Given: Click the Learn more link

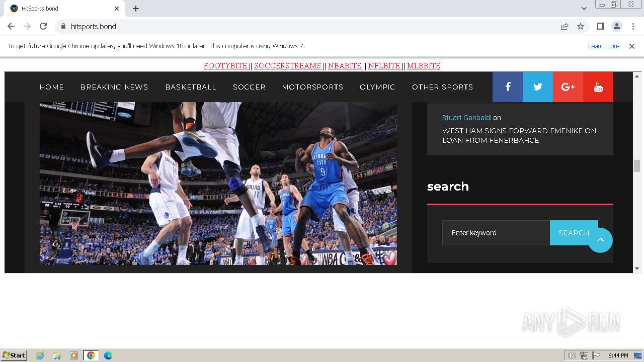Looking at the screenshot, I should pos(604,46).
